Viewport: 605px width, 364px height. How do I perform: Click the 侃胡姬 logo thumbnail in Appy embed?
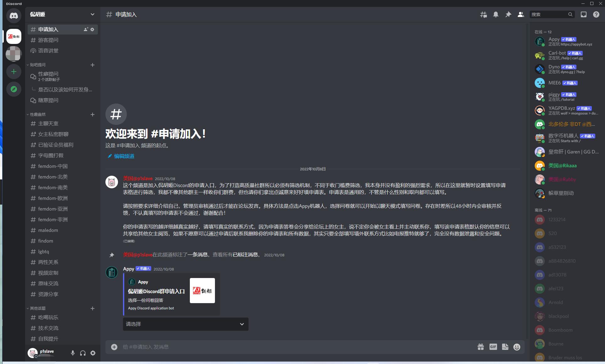(202, 291)
